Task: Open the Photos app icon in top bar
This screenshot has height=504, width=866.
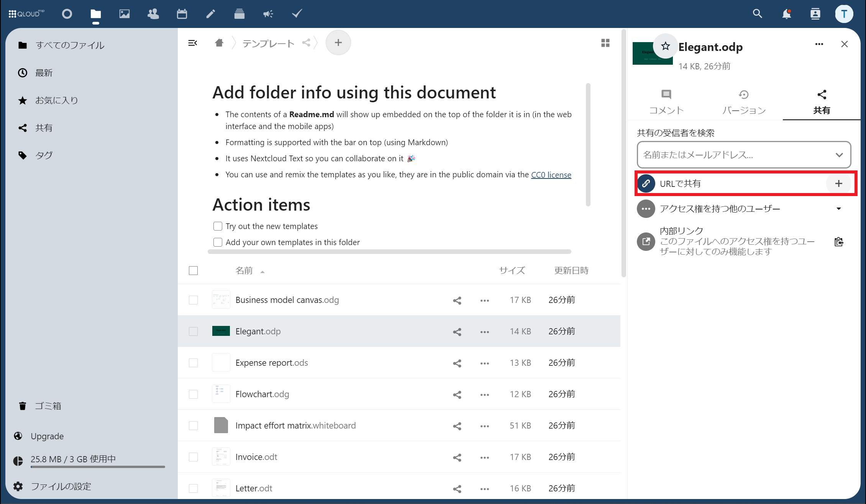Action: (125, 14)
